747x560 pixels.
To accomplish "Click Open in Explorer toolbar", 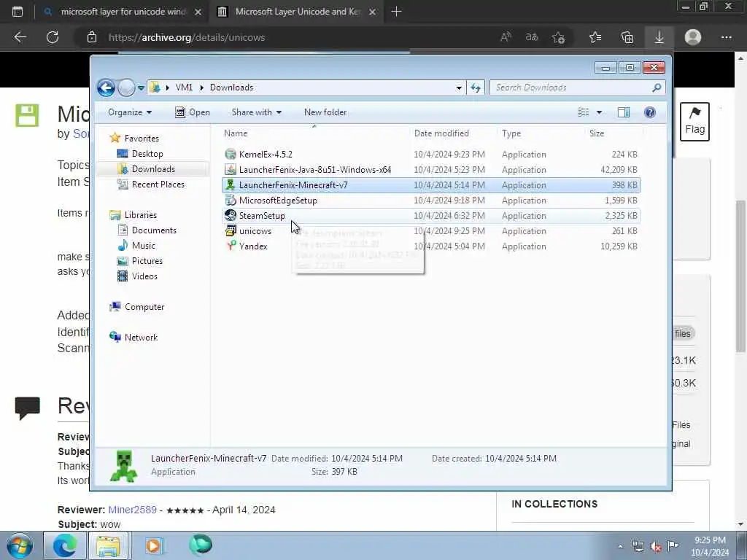I will coord(193,112).
